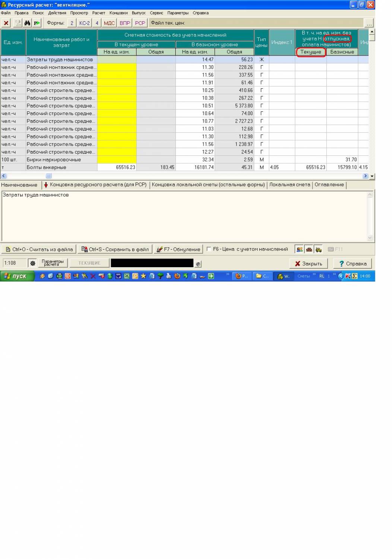Click the Справка help button

(x=353, y=263)
